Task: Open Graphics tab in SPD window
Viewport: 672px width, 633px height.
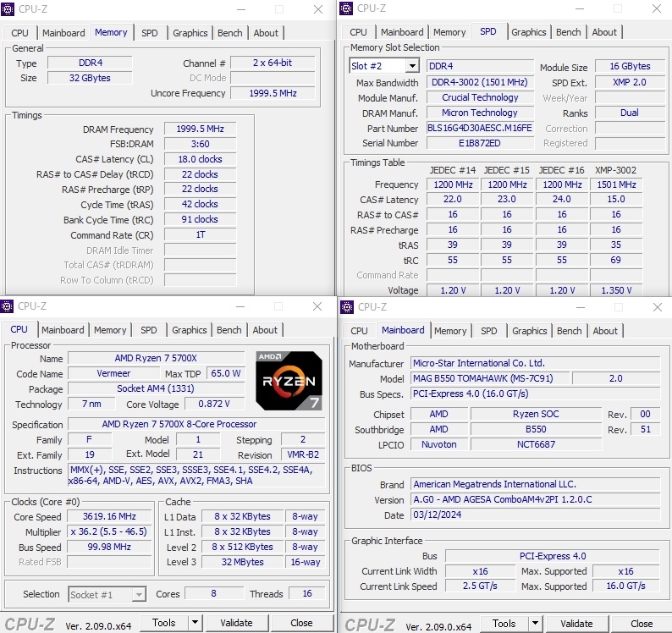Action: click(528, 32)
